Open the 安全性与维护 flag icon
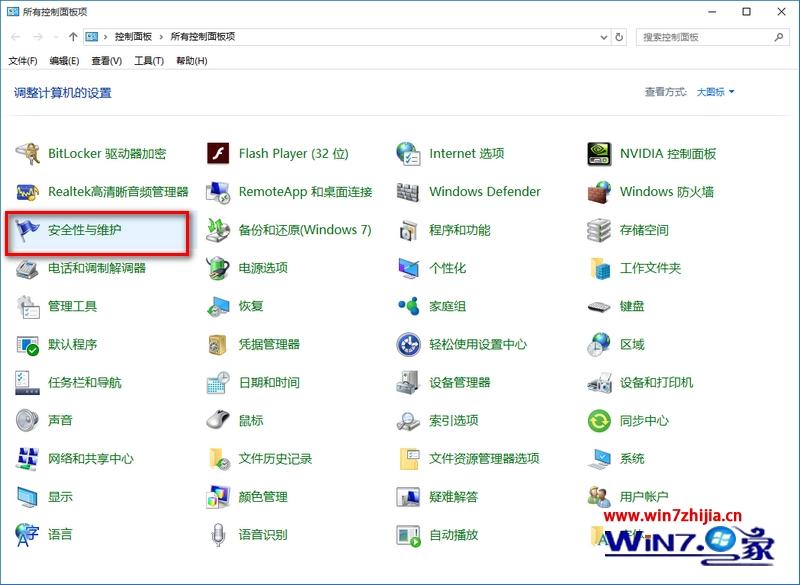800x585 pixels. pyautogui.click(x=28, y=230)
